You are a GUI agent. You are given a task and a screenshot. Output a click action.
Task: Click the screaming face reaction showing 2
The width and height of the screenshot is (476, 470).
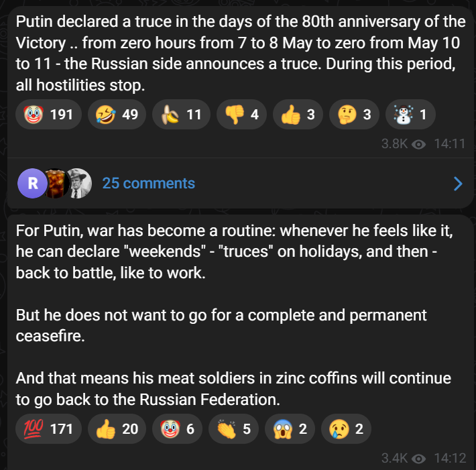pos(290,429)
